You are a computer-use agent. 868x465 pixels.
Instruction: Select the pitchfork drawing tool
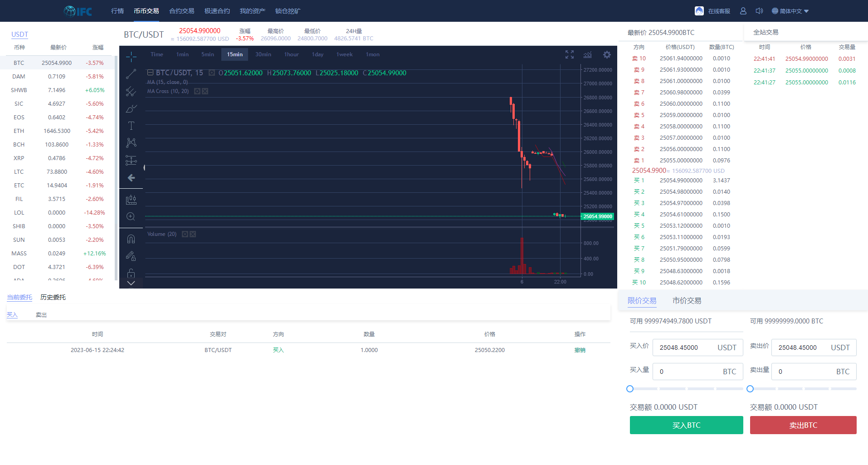pos(131,92)
